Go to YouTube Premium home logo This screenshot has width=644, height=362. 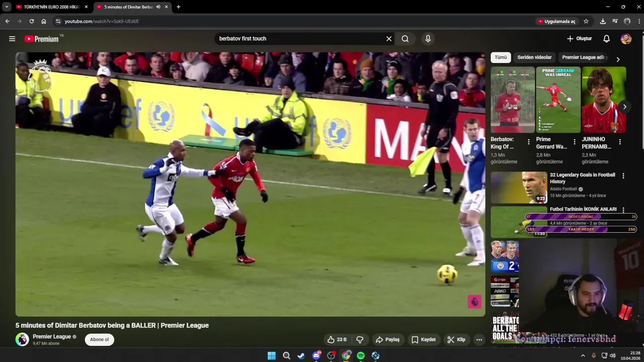[x=42, y=39]
